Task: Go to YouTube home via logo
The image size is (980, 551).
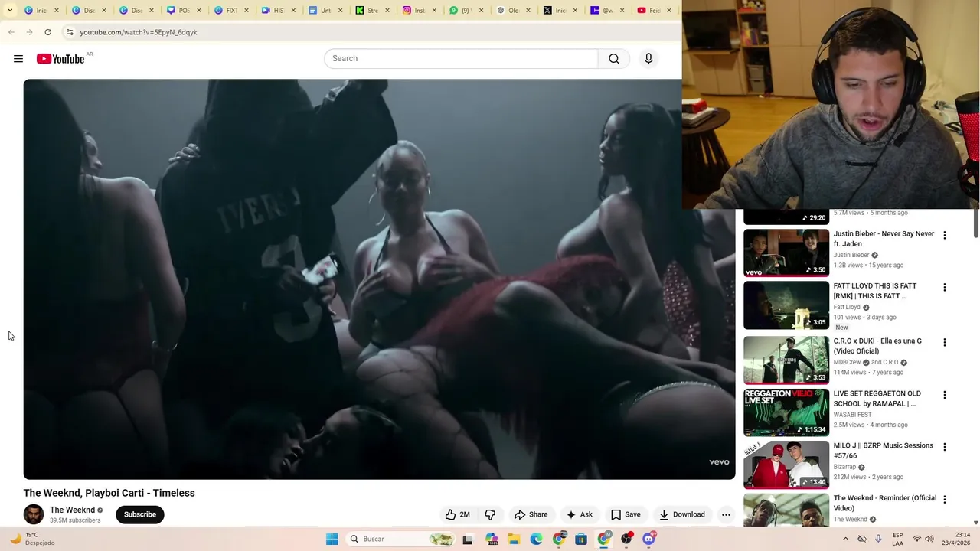Action: click(60, 59)
